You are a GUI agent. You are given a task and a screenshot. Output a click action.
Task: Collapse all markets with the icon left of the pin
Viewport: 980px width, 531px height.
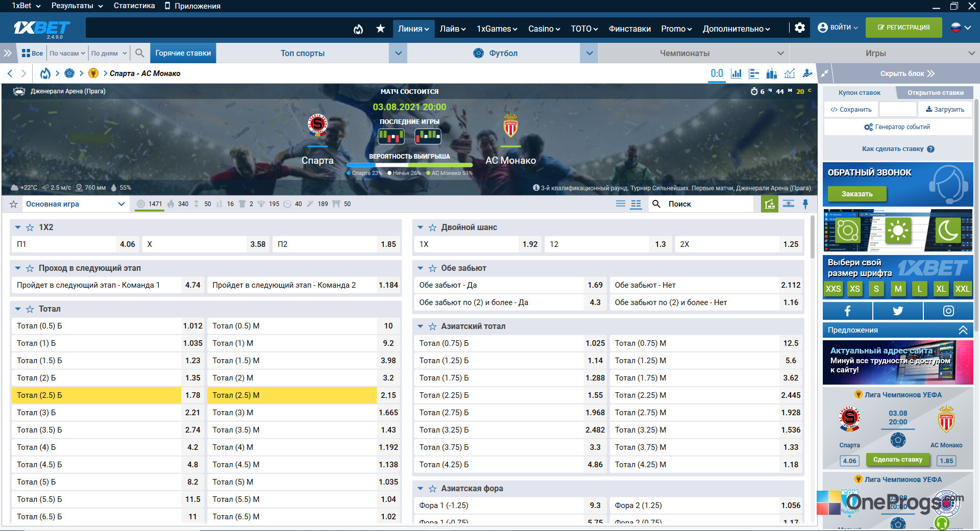tap(789, 204)
